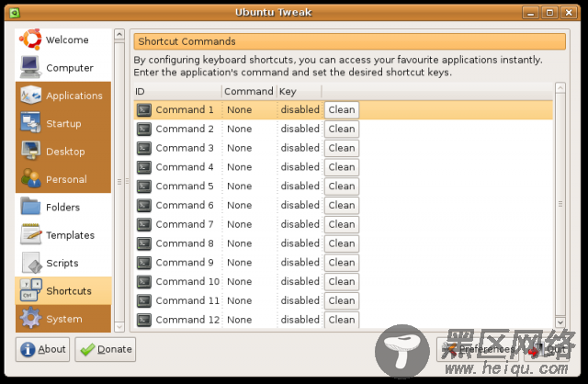Viewport: 588px width, 384px height.
Task: Click the terminal icon of Command 4
Action: click(x=144, y=167)
